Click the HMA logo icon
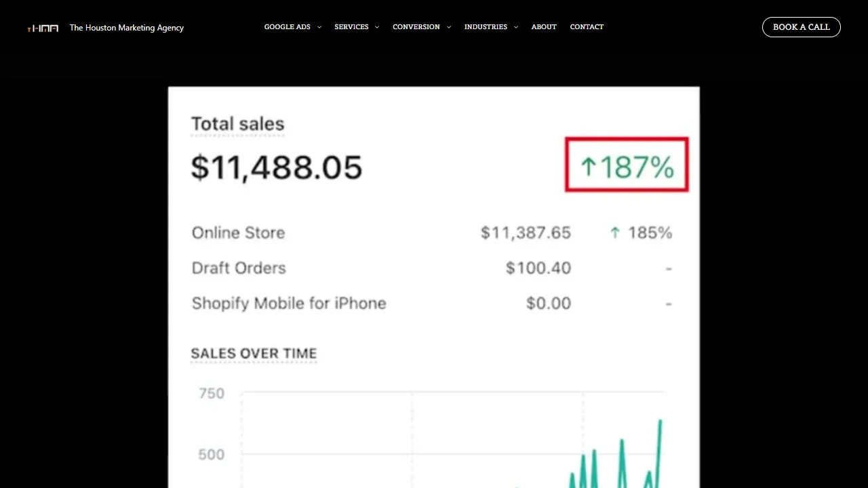Screen dimensions: 868x488 43,27
